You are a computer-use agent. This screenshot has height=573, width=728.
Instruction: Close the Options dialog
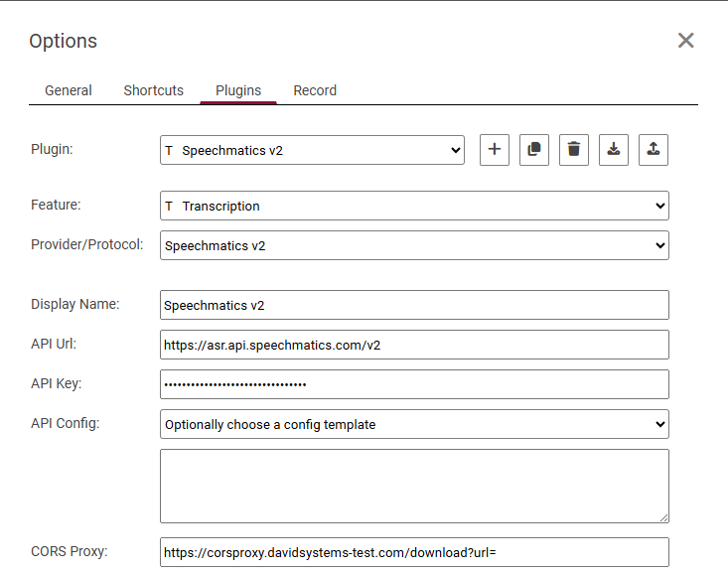click(685, 41)
